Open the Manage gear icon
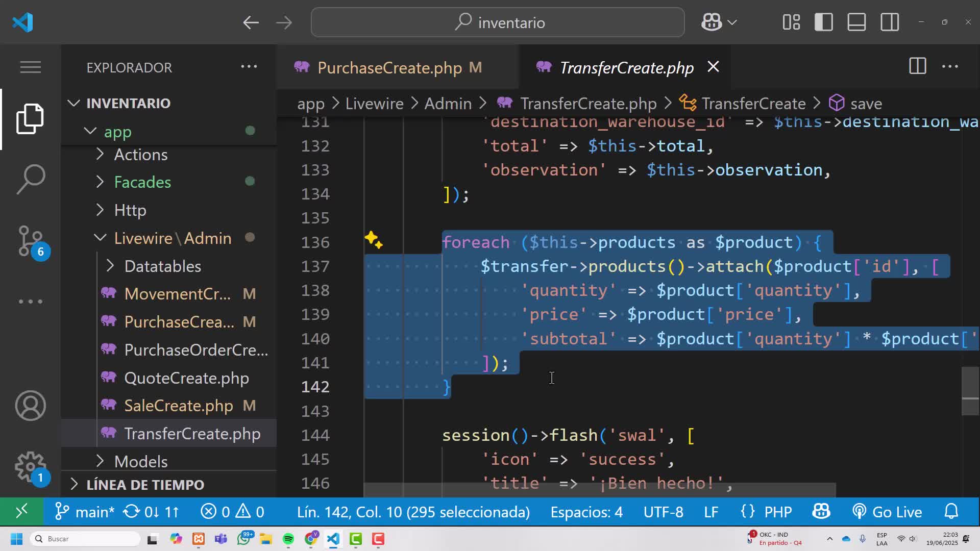This screenshot has height=551, width=980. coord(31,467)
